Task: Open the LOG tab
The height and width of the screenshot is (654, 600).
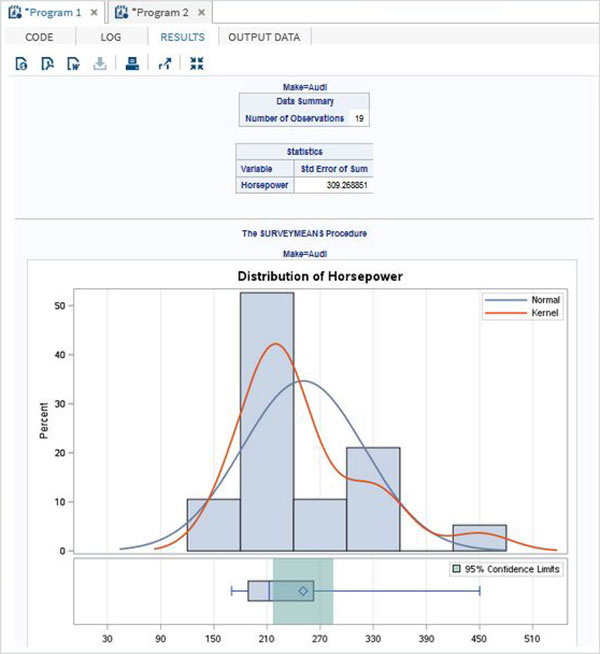Action: point(110,37)
